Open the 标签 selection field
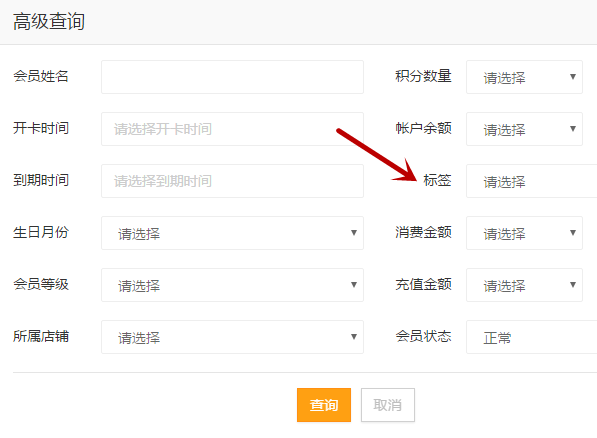This screenshot has width=597, height=438. coord(532,181)
